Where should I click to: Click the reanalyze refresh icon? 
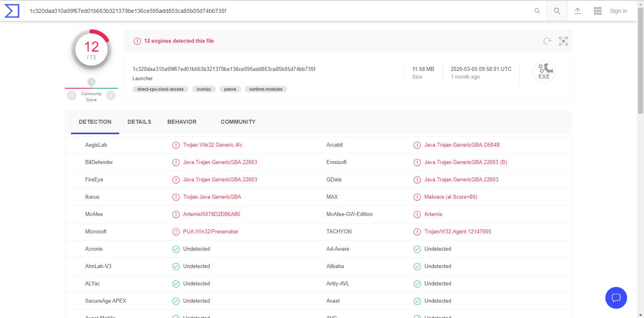547,41
